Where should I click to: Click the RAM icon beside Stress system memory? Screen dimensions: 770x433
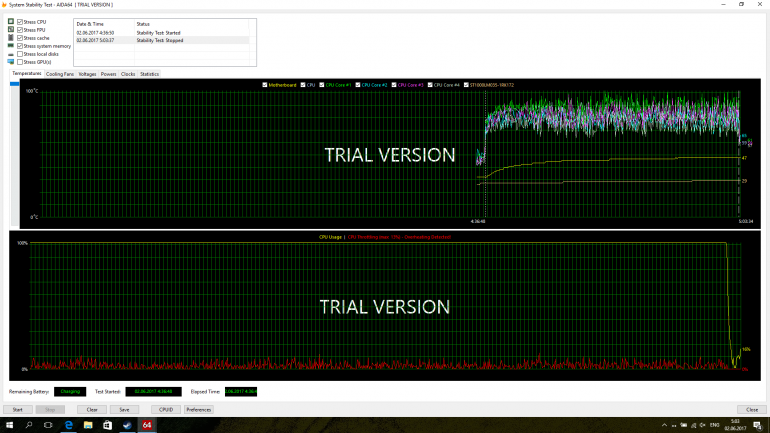click(x=11, y=46)
